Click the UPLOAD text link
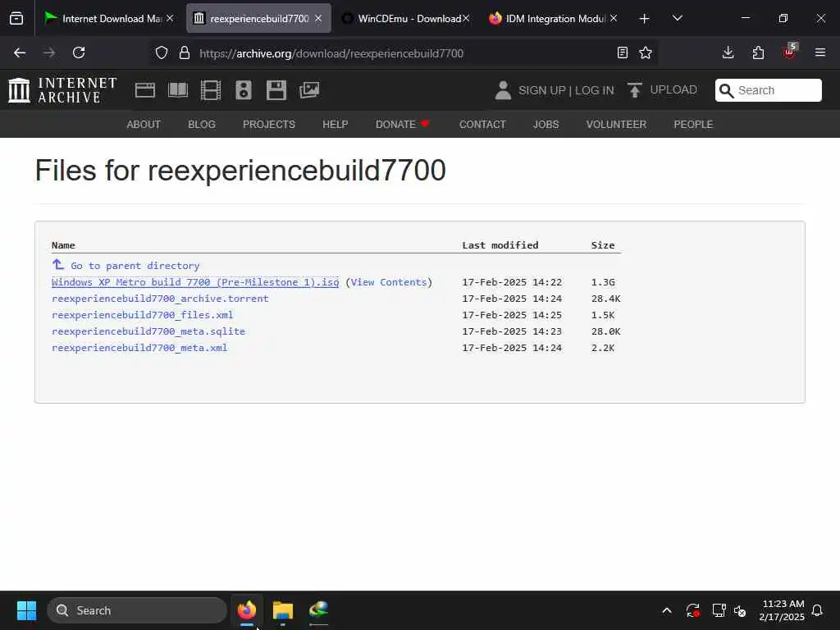 (673, 89)
